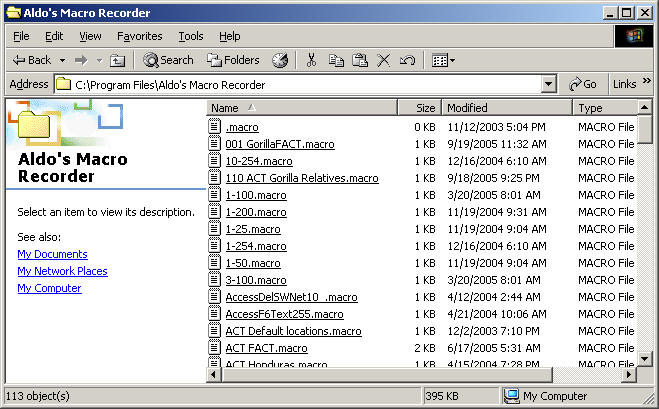
Task: Open the Views button menu
Action: [443, 61]
